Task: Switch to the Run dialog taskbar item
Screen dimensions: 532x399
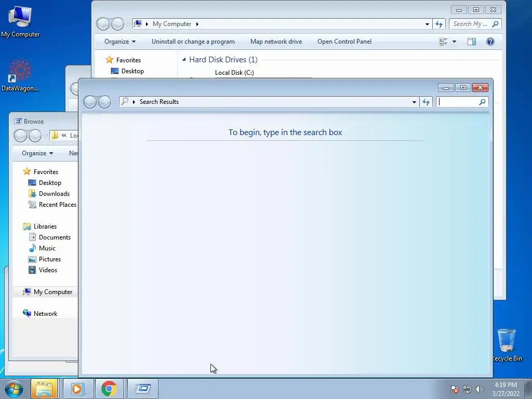Action: [x=143, y=389]
